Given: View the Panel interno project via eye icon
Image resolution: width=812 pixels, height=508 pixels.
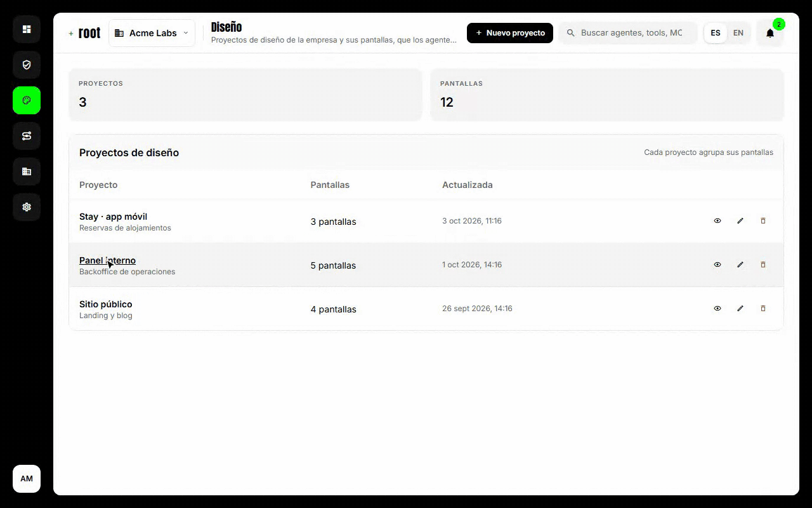Looking at the screenshot, I should 717,265.
